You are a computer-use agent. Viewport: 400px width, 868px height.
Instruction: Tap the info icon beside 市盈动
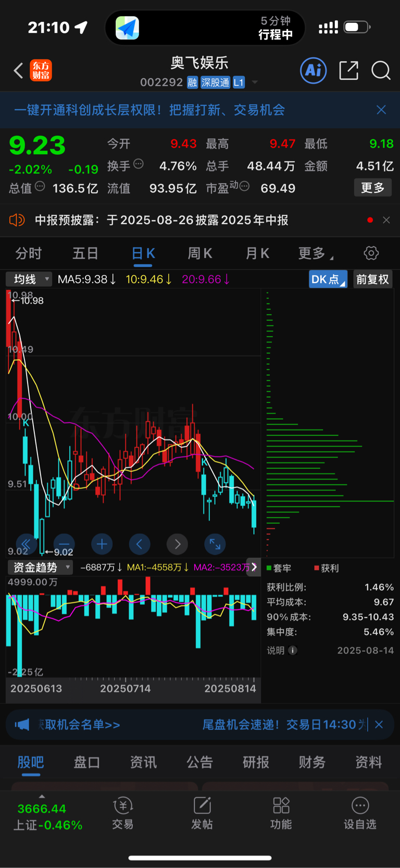244,186
